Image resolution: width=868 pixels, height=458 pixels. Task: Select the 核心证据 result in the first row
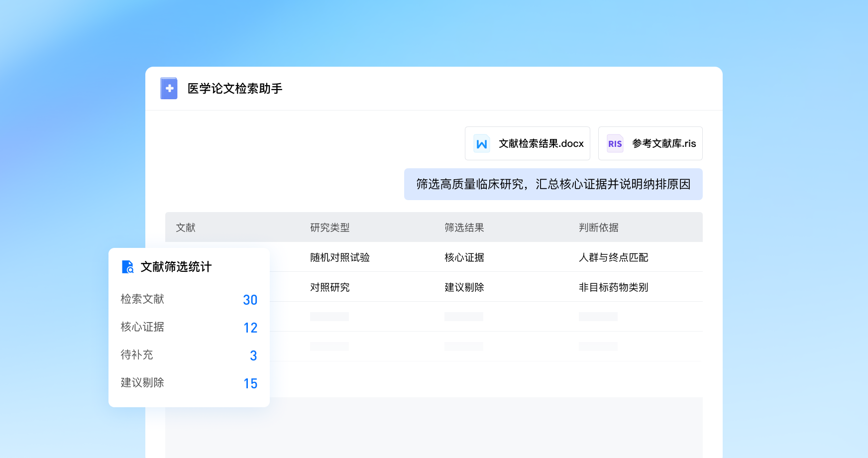click(464, 257)
